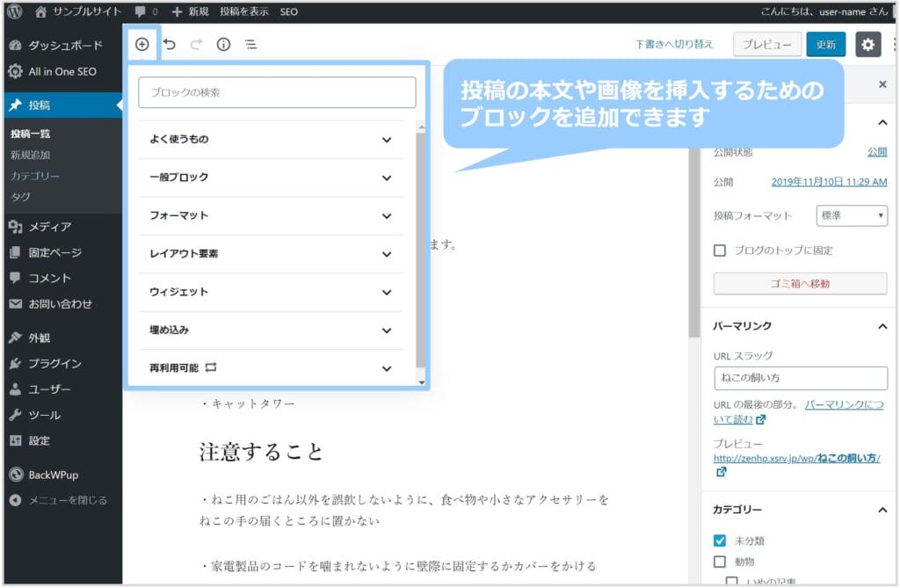
Task: Check the 動物 category checkbox
Action: 720,562
